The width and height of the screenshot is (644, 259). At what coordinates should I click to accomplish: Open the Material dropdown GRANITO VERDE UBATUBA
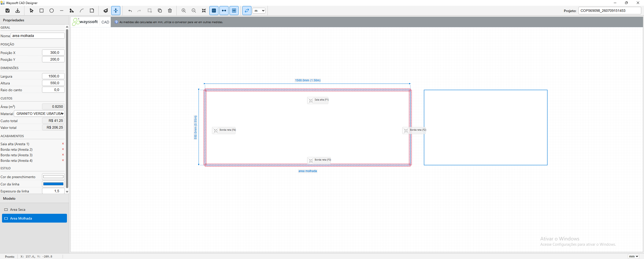[x=39, y=114]
